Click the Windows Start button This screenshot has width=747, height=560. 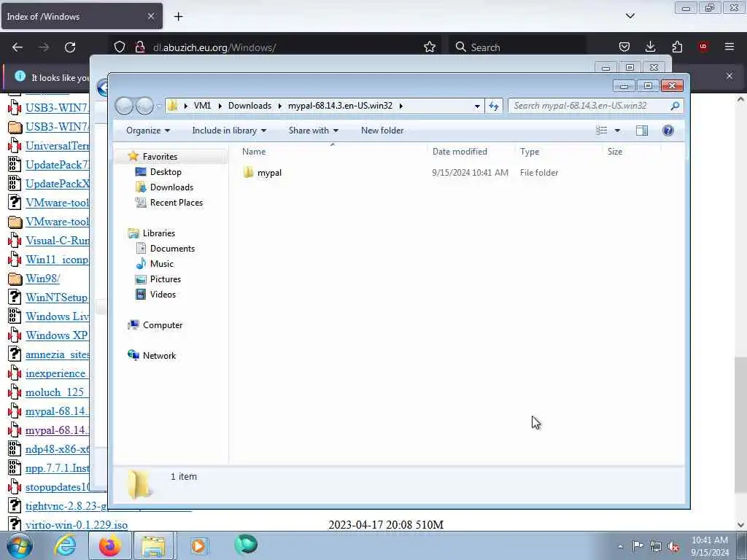19,546
